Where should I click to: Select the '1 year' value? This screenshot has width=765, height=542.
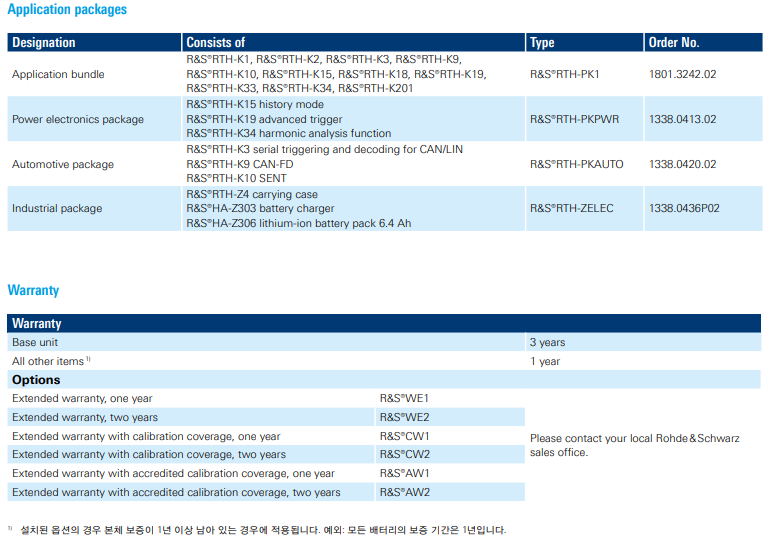pyautogui.click(x=545, y=361)
